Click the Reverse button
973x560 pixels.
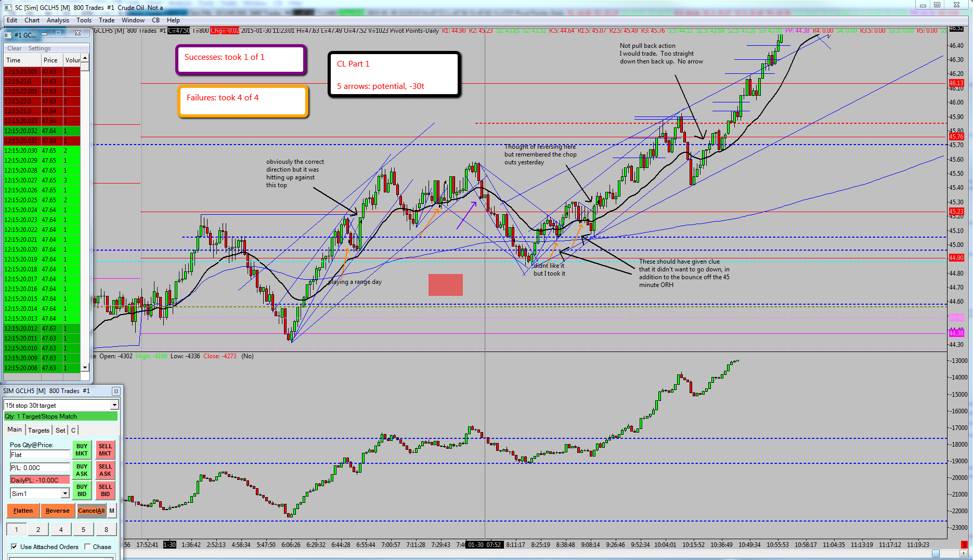[x=57, y=511]
